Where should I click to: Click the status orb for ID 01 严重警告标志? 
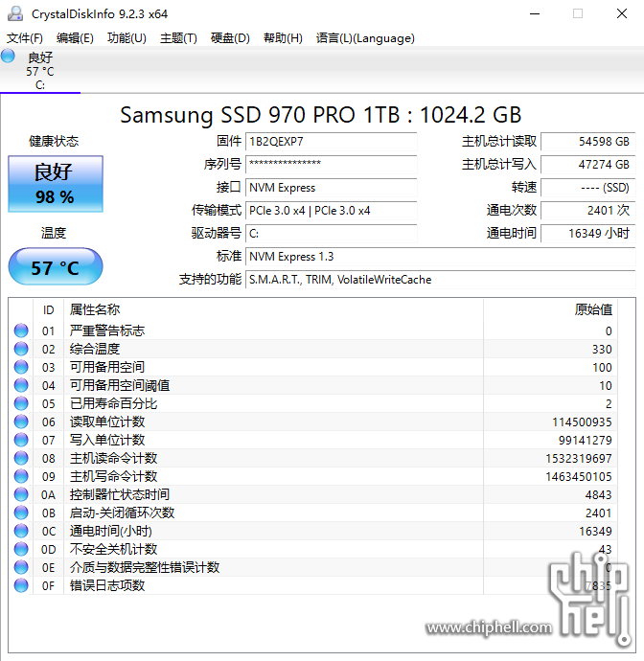(x=21, y=330)
